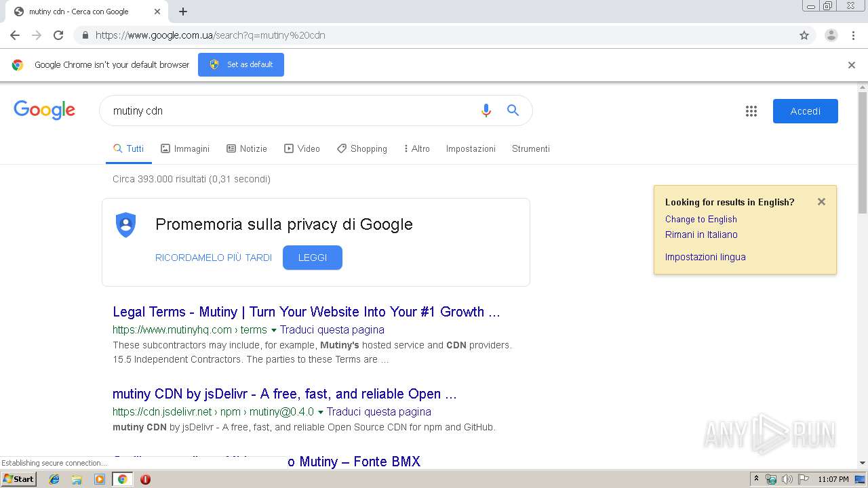Switch to the Shopping tab

pos(362,148)
